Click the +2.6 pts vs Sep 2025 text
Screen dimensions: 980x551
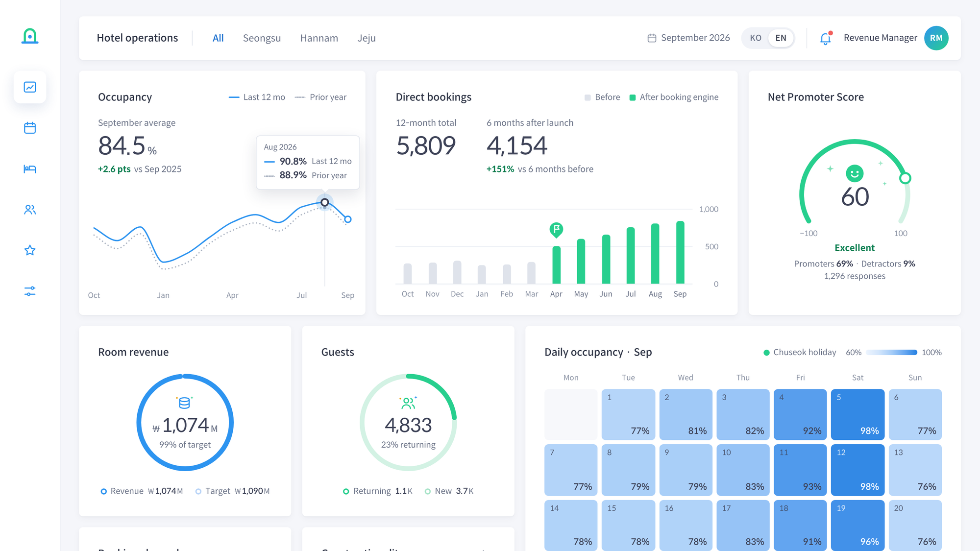point(140,169)
